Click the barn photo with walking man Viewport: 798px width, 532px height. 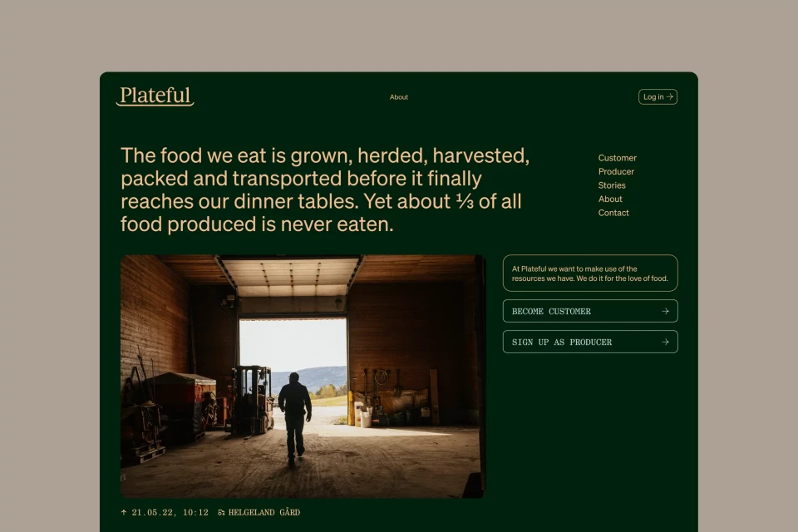click(303, 376)
